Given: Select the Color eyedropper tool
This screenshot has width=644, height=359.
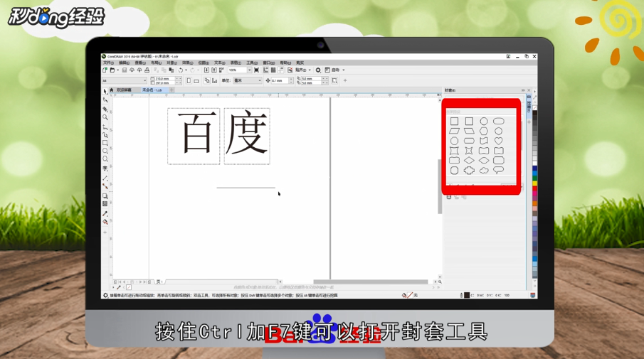Looking at the screenshot, I should coord(105,213).
